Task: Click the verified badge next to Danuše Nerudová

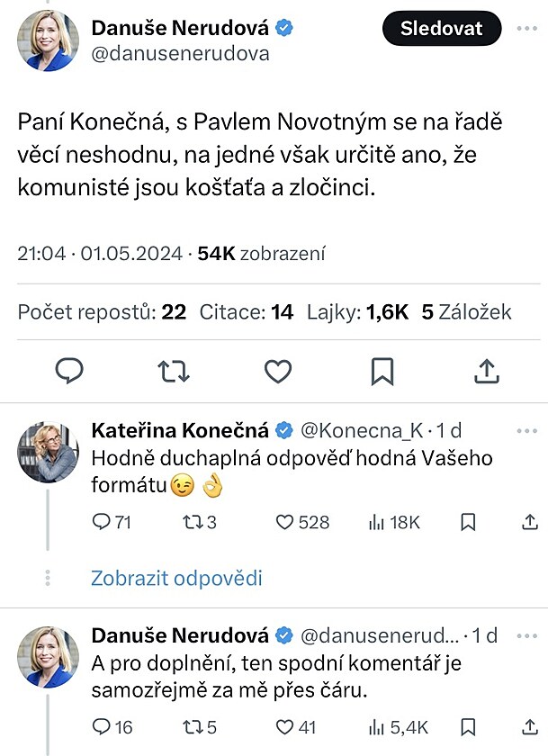Action: 286,28
